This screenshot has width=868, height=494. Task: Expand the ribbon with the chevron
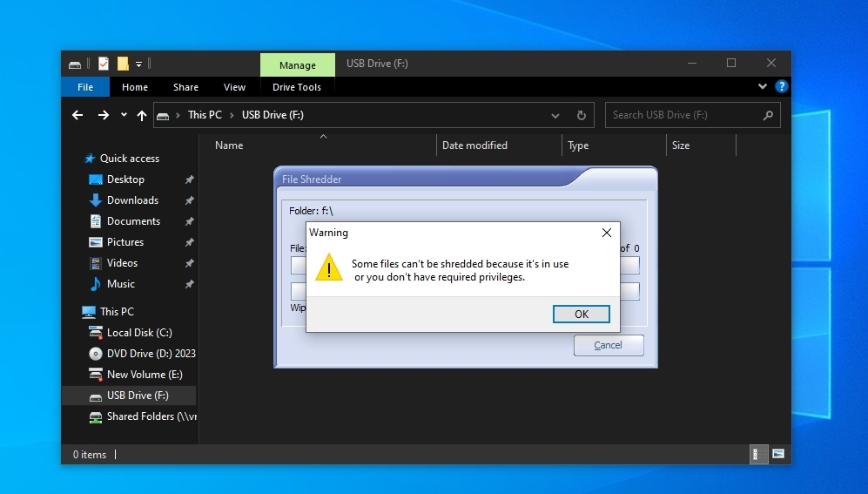(763, 86)
